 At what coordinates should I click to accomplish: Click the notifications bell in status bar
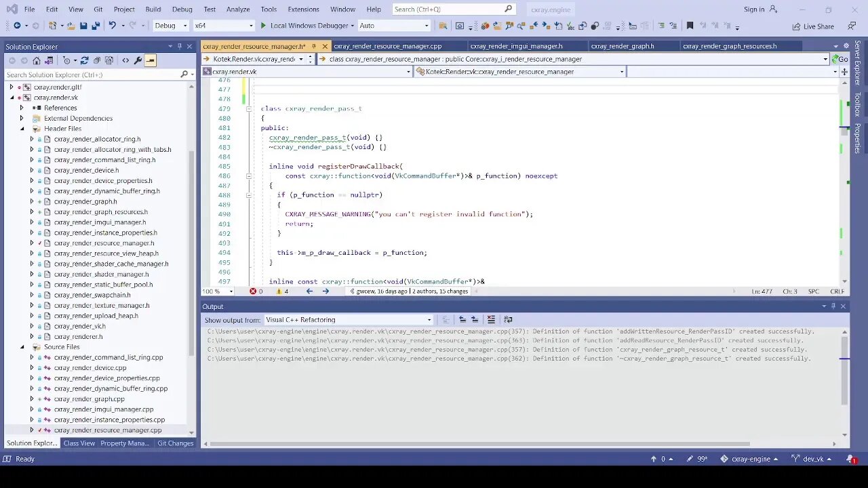tap(850, 459)
